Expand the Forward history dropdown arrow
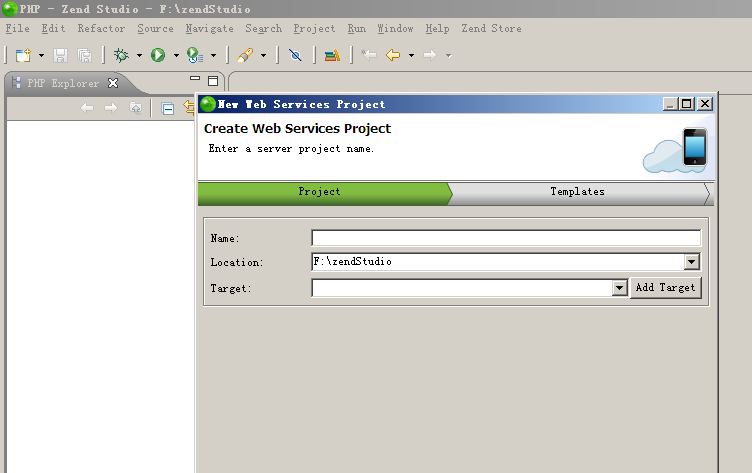Screen dimensions: 752x473 point(448,56)
